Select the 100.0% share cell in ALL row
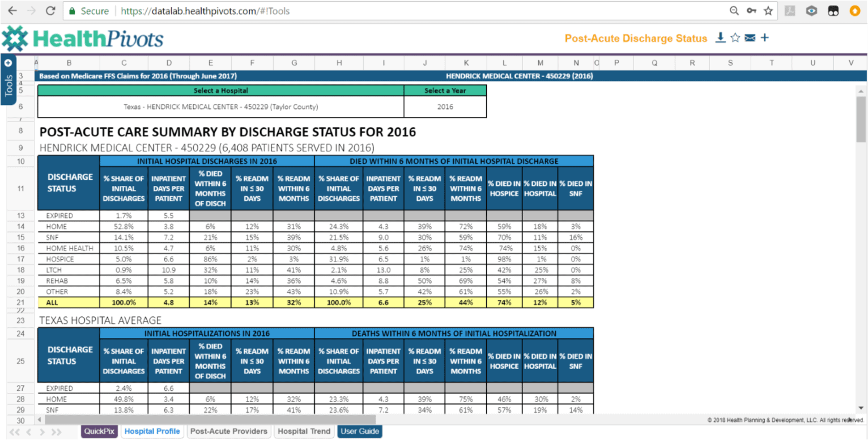The height and width of the screenshot is (440, 868). [x=124, y=302]
